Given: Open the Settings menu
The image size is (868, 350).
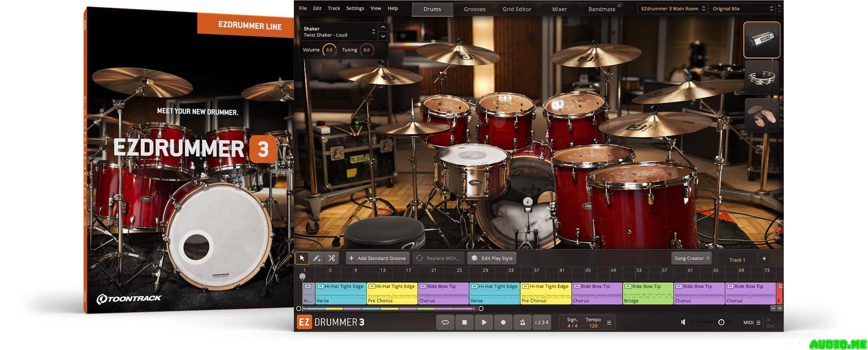Looking at the screenshot, I should point(355,8).
